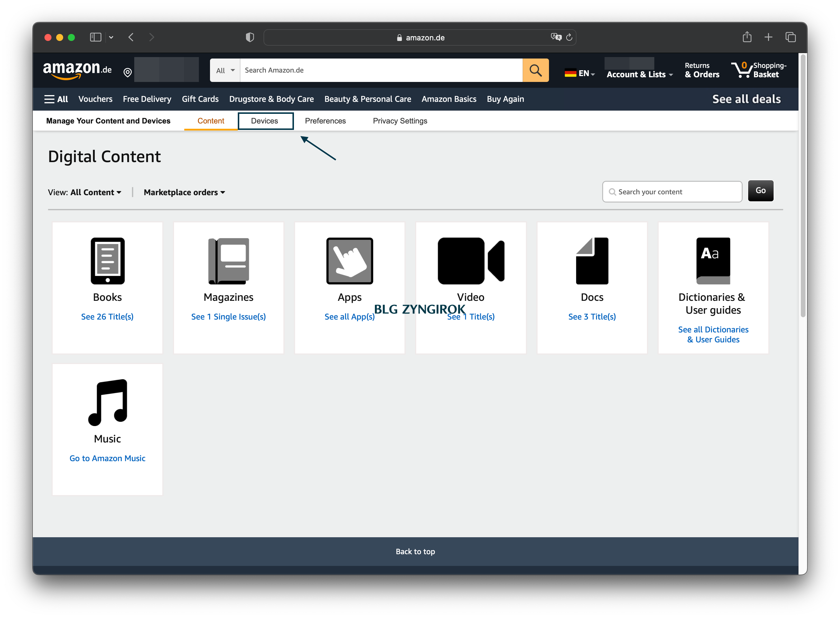840x618 pixels.
Task: Click the See 26 Title(s) link
Action: coord(107,317)
